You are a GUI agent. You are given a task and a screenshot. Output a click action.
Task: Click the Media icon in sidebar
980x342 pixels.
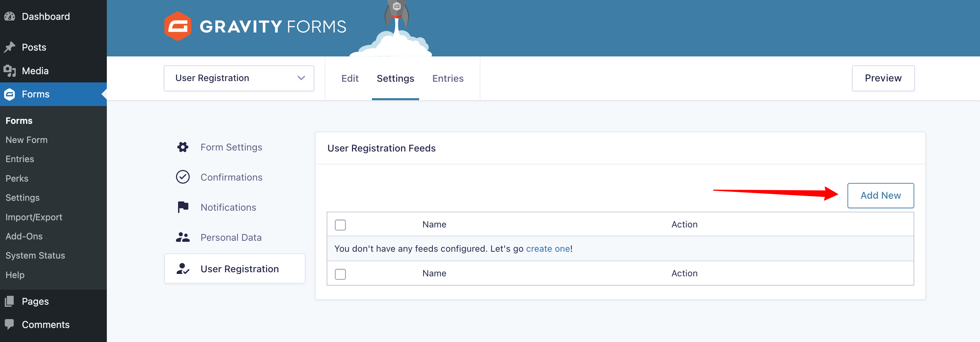pos(10,71)
